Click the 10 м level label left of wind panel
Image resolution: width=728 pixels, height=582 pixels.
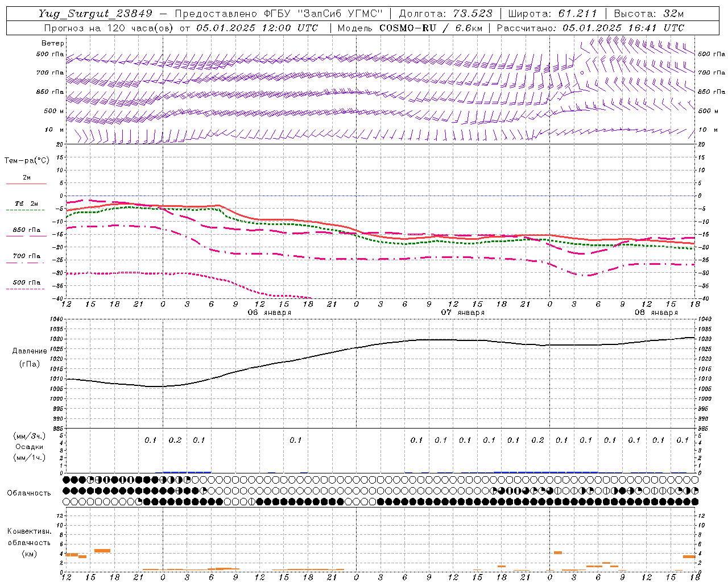point(55,130)
